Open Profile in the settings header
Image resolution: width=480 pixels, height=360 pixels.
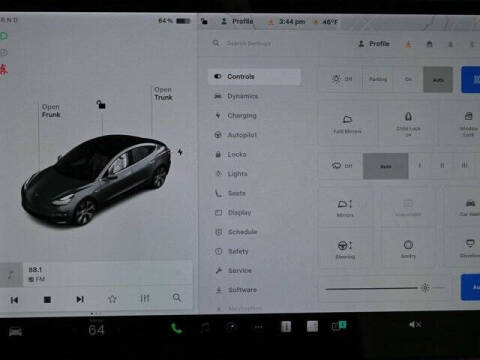374,44
